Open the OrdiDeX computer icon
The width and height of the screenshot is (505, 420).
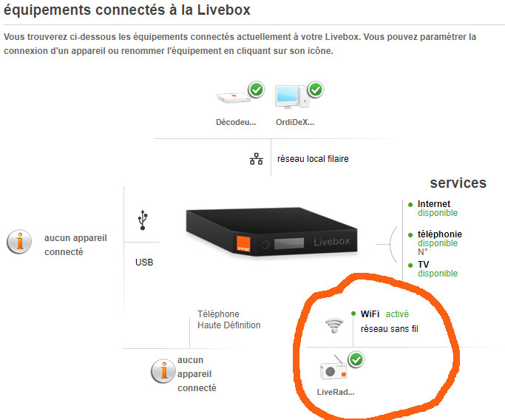click(x=293, y=97)
